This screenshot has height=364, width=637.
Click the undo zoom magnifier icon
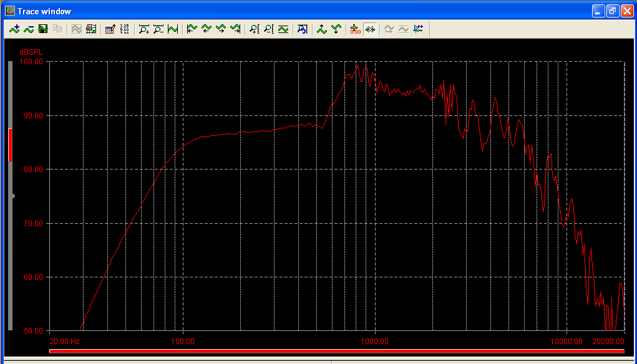click(x=302, y=29)
